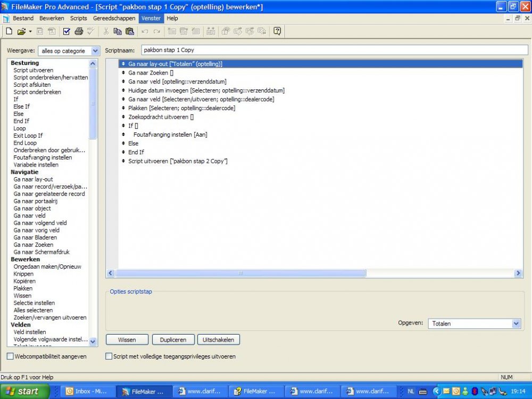Toggle the blue checkmark toolbar icon
This screenshot has height=399, width=532.
coord(66,31)
